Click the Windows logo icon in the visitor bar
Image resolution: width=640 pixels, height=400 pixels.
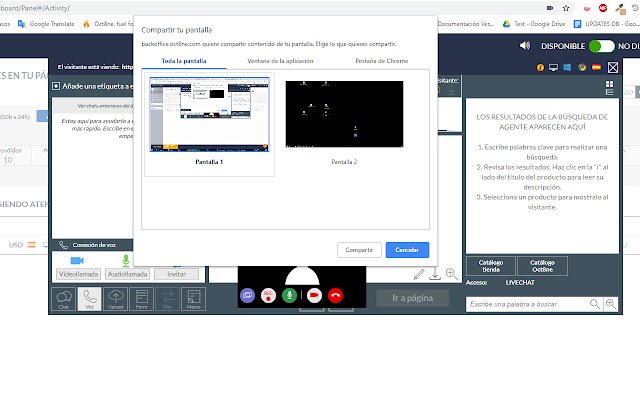tap(567, 67)
